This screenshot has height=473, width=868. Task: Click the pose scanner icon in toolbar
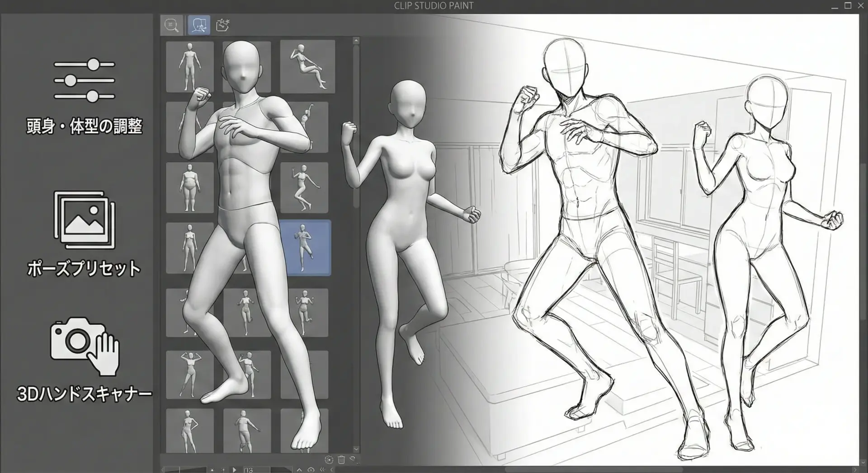tap(222, 25)
